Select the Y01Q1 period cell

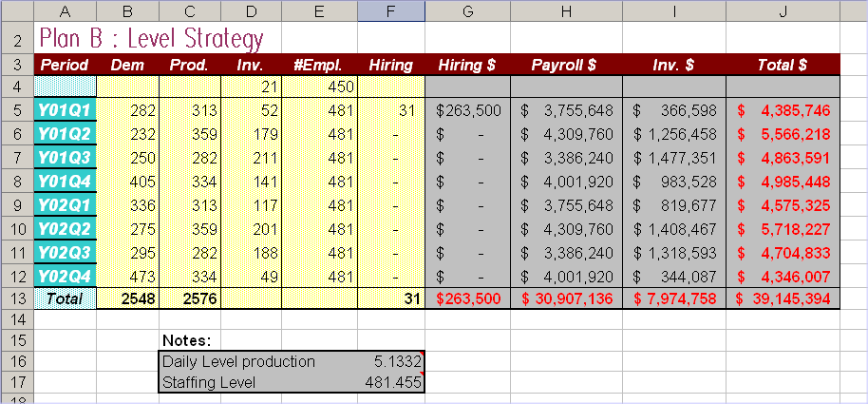[65, 110]
